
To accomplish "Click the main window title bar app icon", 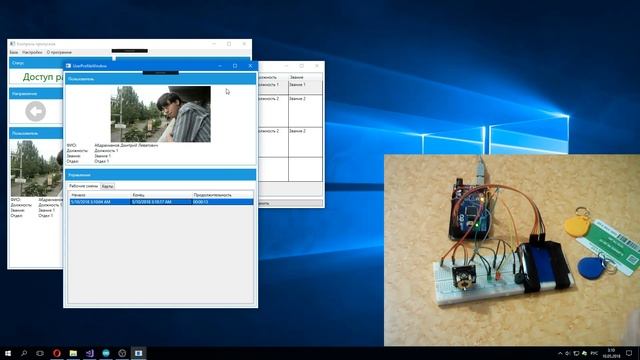I will 12,44.
